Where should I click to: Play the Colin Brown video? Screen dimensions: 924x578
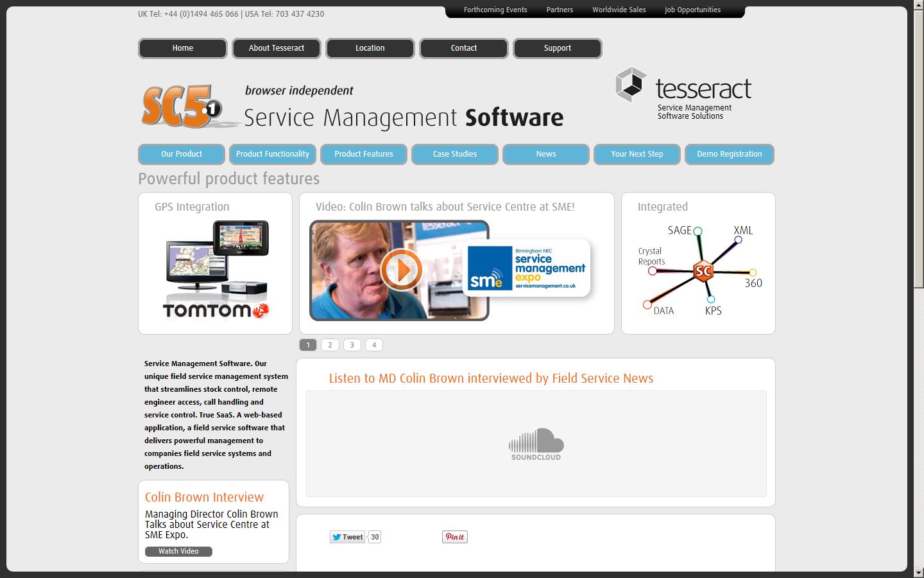click(401, 270)
